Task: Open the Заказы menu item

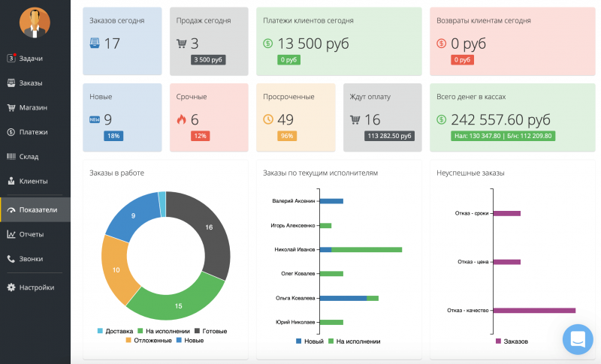Action: click(x=32, y=83)
